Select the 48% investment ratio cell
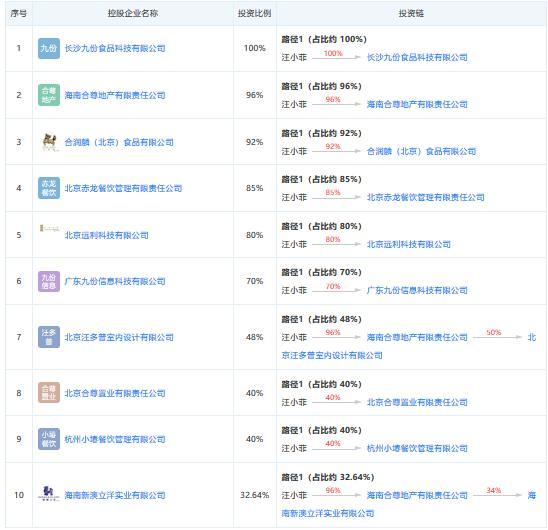This screenshot has width=548, height=530. point(254,337)
